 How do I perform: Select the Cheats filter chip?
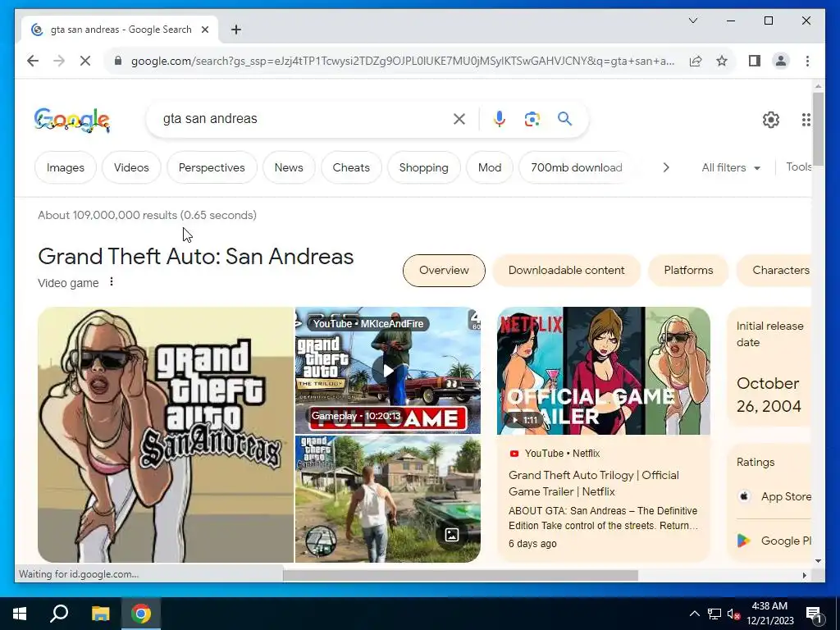click(351, 167)
